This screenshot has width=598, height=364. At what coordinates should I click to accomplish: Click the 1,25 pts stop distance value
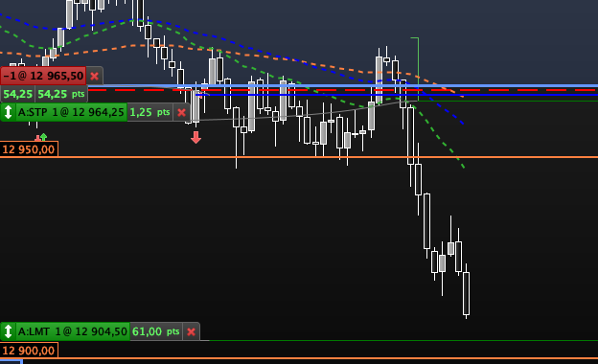(x=149, y=112)
